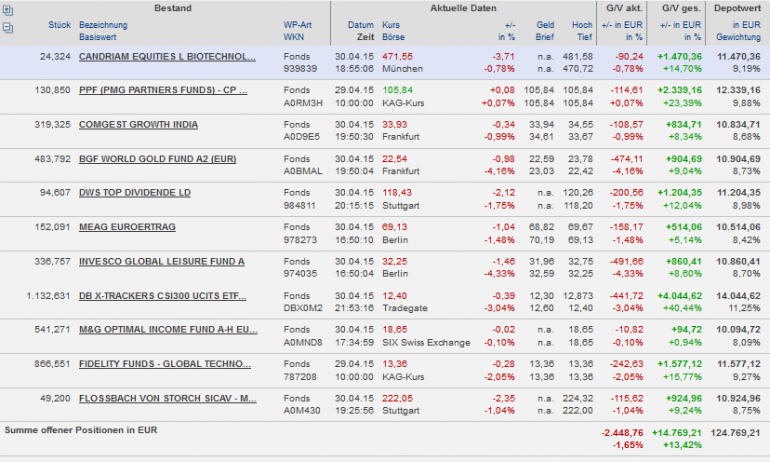770x462 pixels.
Task: Select WKN A0M430 cell
Action: [x=302, y=410]
